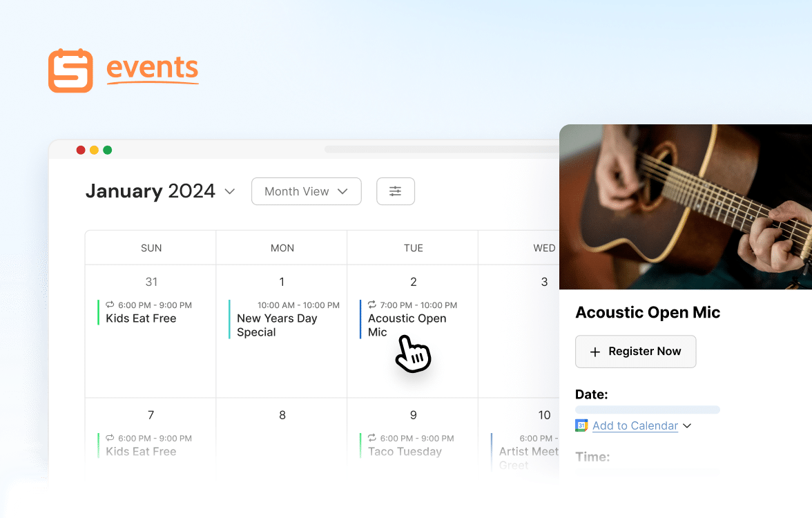Click recurring icon on Acoustic Open Mic

pyautogui.click(x=372, y=305)
